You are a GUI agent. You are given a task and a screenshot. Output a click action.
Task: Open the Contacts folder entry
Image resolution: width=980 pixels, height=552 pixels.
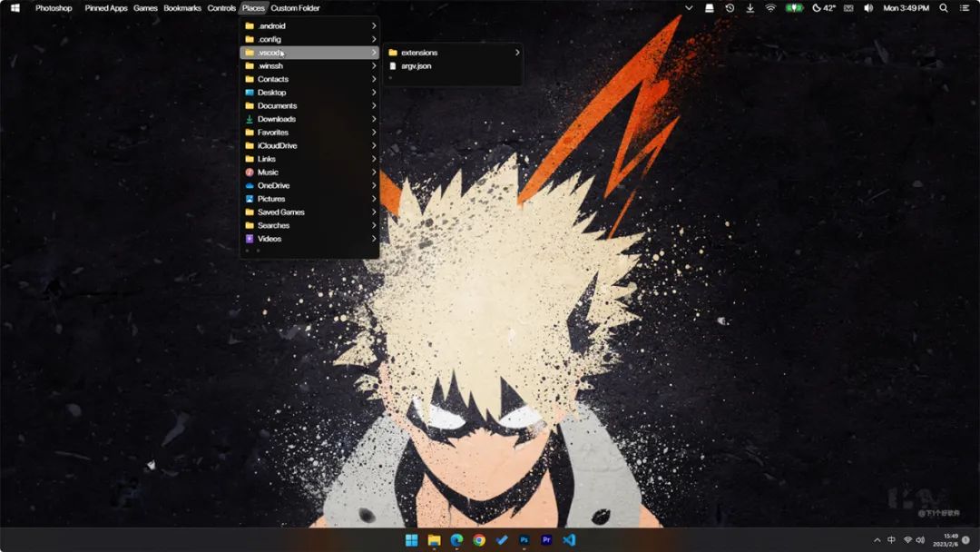click(x=309, y=79)
